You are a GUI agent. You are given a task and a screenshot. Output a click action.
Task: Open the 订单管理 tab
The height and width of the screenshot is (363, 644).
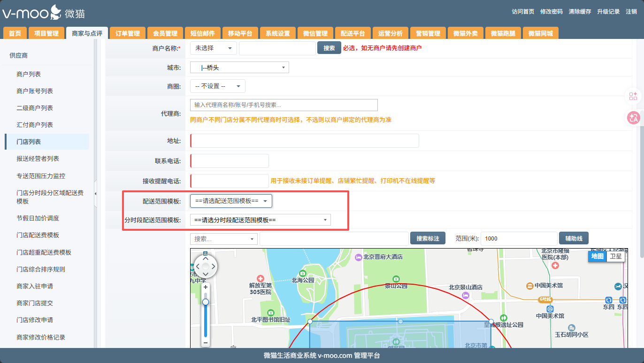(x=128, y=33)
